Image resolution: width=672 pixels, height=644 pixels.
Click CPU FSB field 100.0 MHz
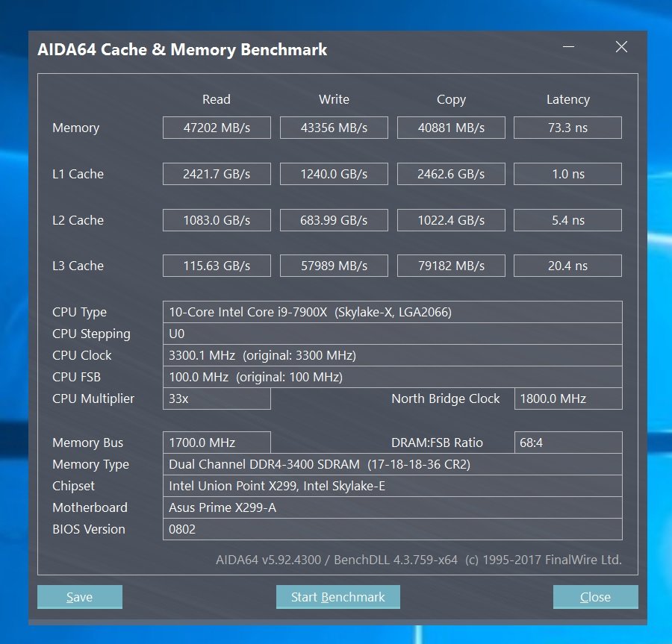pyautogui.click(x=393, y=377)
